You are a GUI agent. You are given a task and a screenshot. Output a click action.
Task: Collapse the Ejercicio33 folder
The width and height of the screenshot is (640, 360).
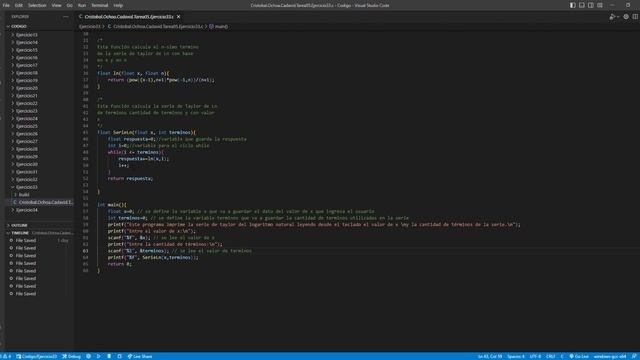[40, 187]
